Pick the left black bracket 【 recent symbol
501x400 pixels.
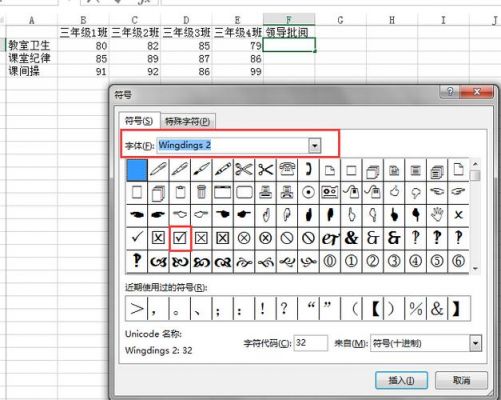click(373, 309)
